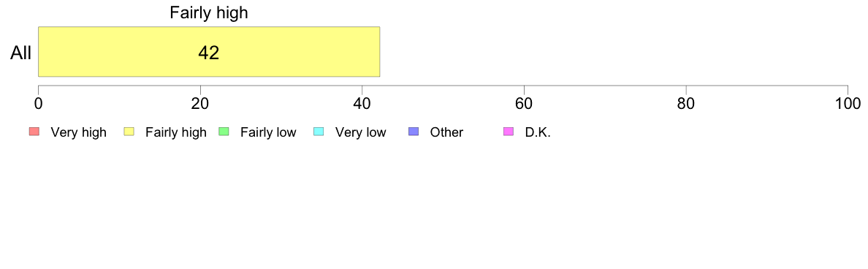Viewport: 868px width, 269px height.
Task: Click the Fairly high yellow legend swatch
Action: [129, 132]
